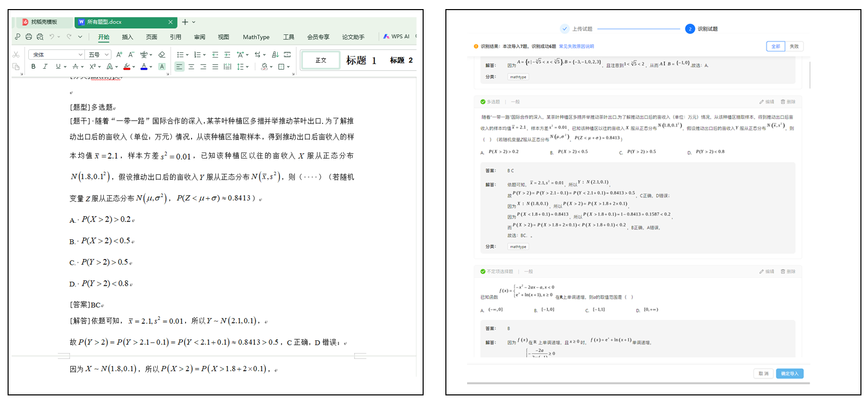Viewport: 868px width, 405px height.
Task: Click 编辑 on the 多选题 question card
Action: coord(767,102)
